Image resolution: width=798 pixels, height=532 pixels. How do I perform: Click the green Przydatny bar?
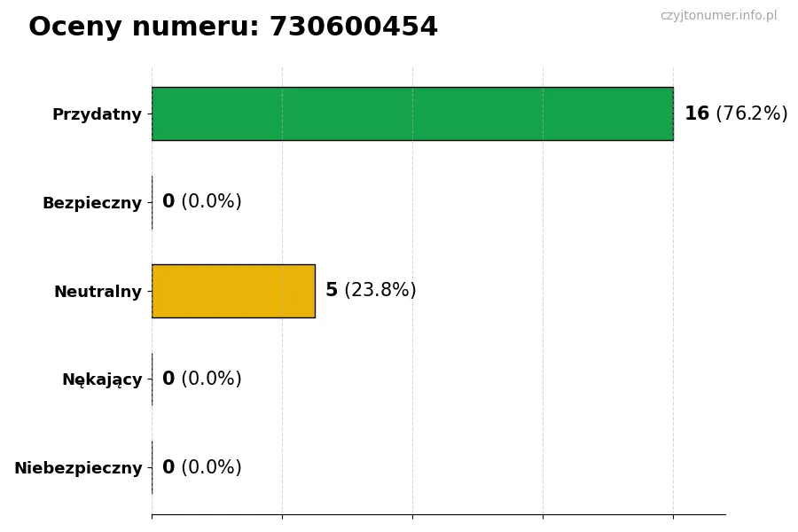pos(412,113)
